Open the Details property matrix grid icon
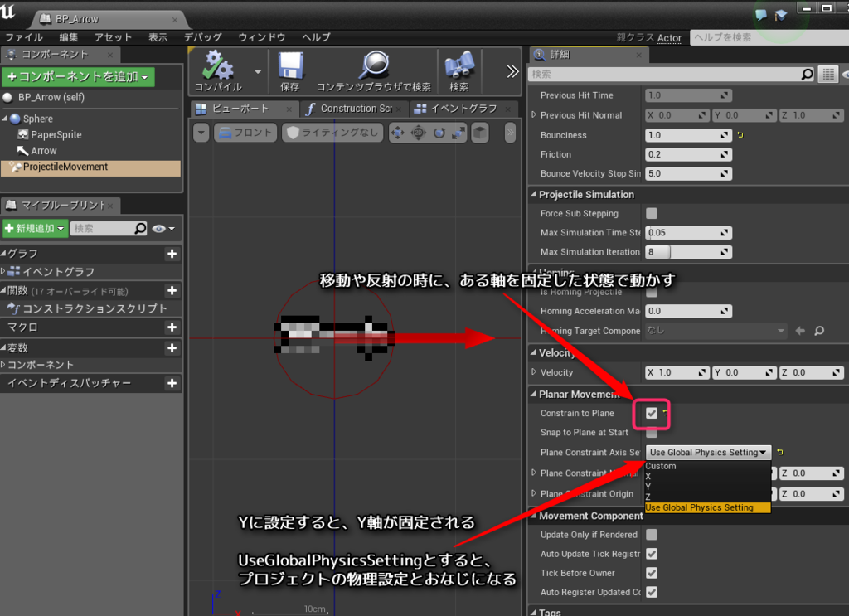The image size is (849, 616). tap(828, 74)
